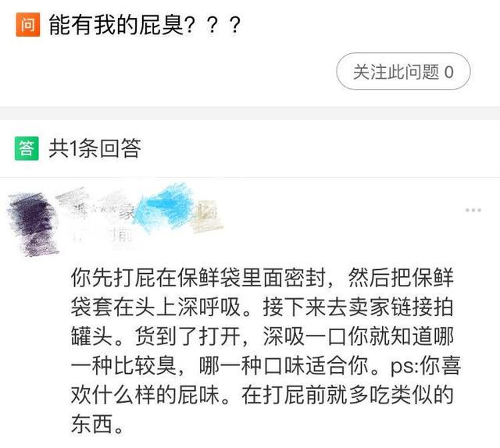Click answer line starting 袋套在头上深呼吸
This screenshot has width=500, height=448.
(x=262, y=308)
